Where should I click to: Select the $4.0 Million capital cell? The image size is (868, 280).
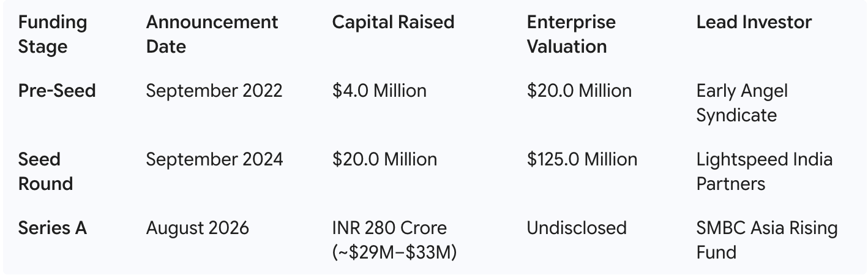click(380, 91)
